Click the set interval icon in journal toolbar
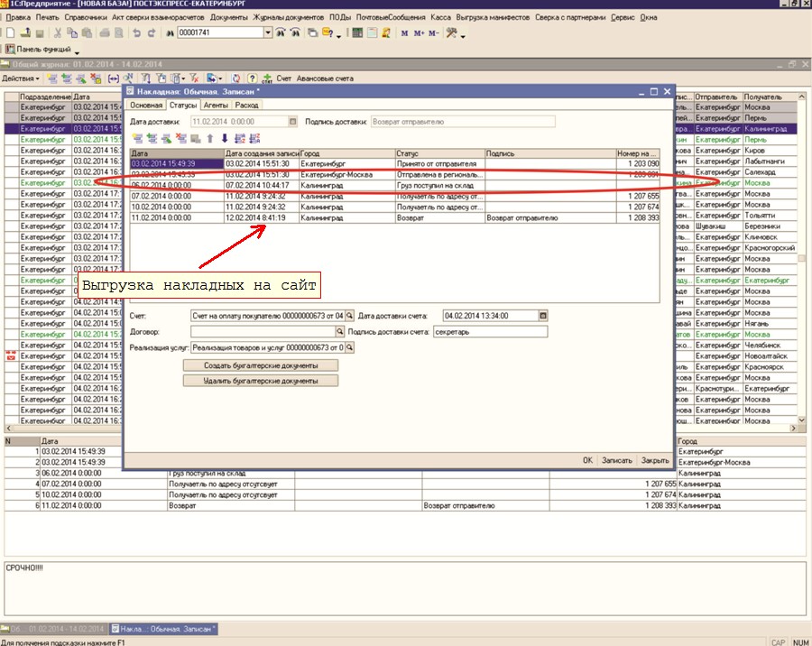Viewport: 812px width, 646px height. tap(113, 78)
